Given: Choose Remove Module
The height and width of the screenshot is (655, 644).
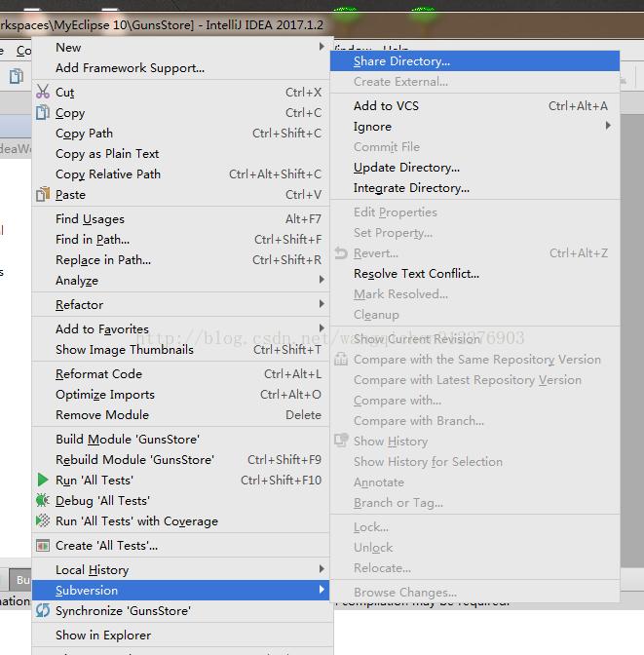Looking at the screenshot, I should point(180,414).
